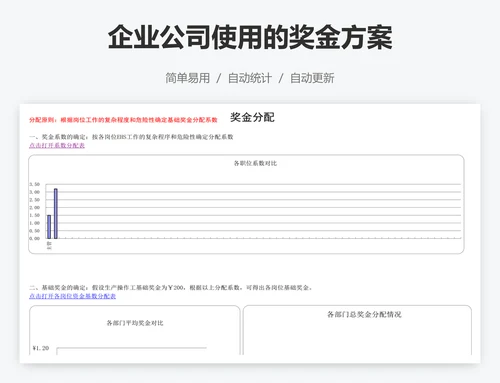Open the 点击打开系数分配表 hyperlink
500x383 pixels.
pos(57,145)
